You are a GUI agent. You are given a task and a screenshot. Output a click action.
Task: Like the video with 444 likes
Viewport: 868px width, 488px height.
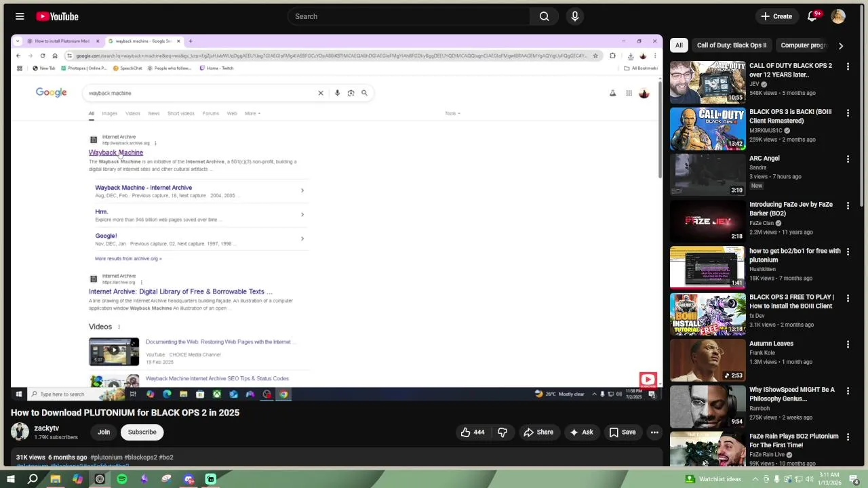[473, 432]
